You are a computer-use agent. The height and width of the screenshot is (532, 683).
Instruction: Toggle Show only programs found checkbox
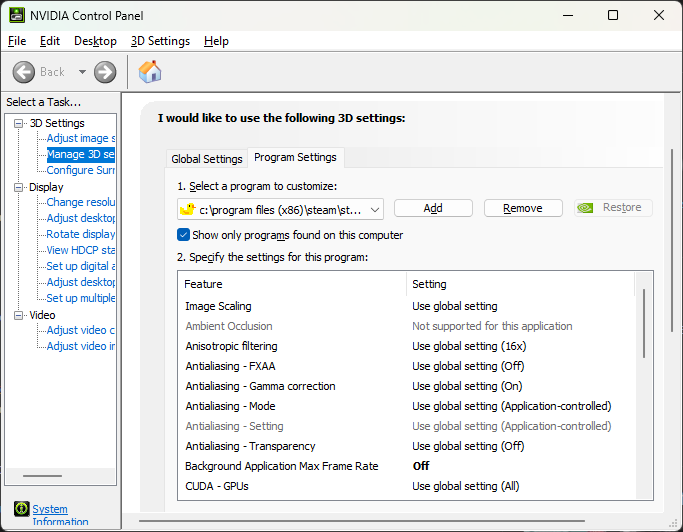(x=183, y=235)
